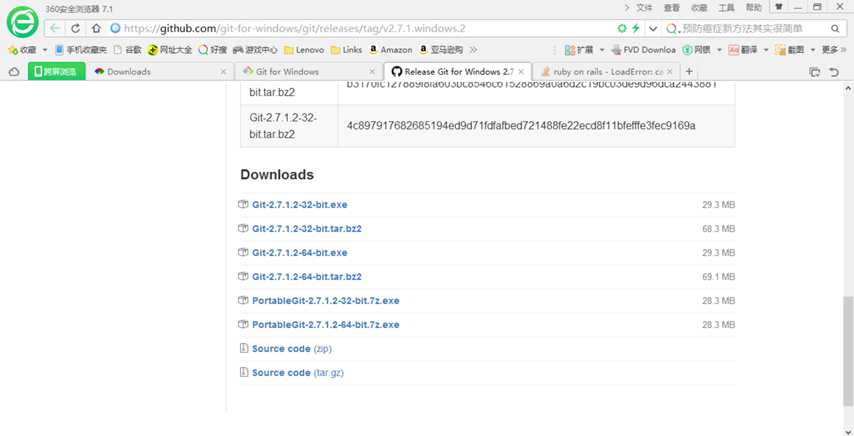Expand the 网银 dropdown arrow

pos(719,50)
